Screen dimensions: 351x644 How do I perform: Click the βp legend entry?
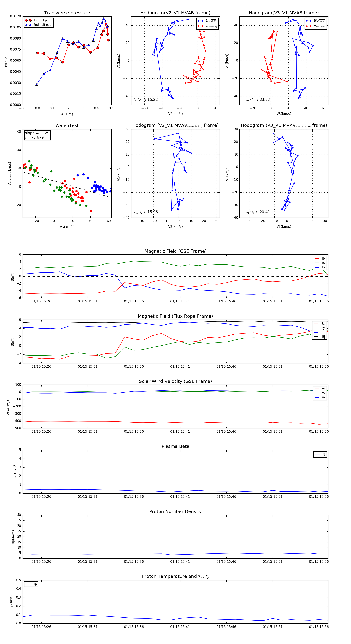tap(320, 454)
